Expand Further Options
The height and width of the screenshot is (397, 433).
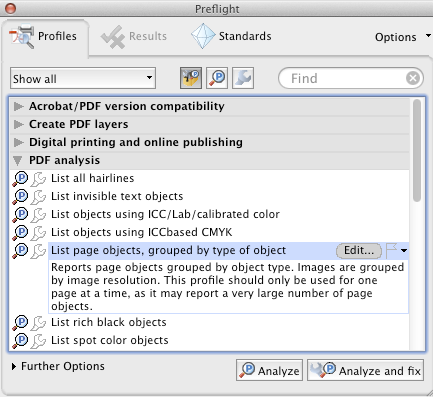pyautogui.click(x=14, y=367)
